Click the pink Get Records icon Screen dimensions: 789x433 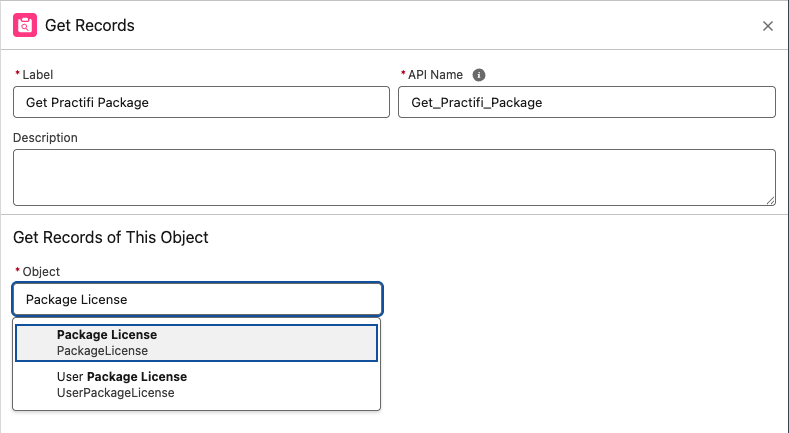coord(26,25)
